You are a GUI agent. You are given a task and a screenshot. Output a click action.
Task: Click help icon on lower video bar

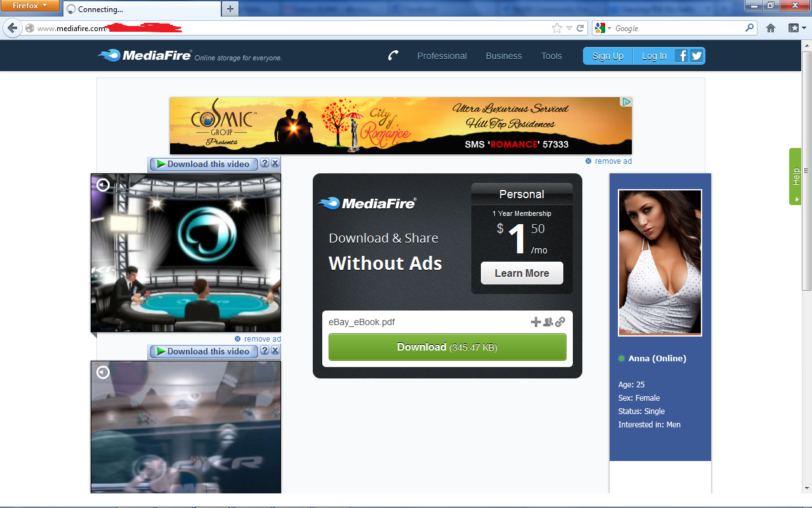265,351
